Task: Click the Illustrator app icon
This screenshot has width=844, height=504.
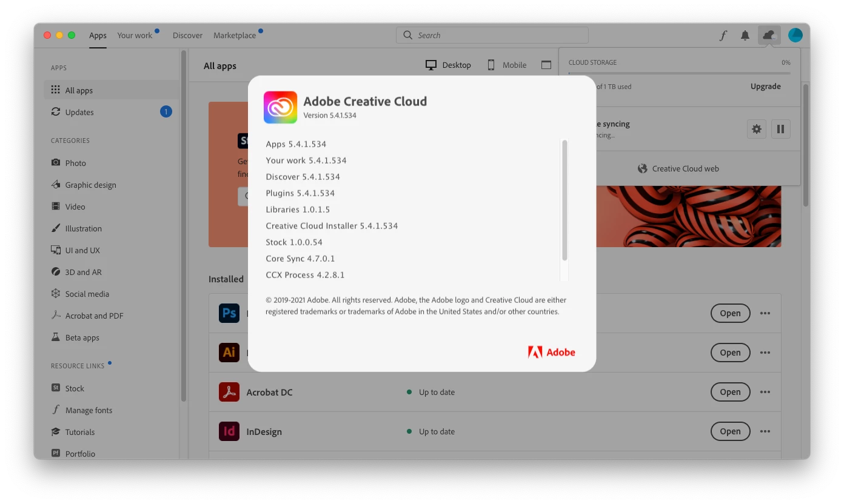Action: pyautogui.click(x=229, y=353)
